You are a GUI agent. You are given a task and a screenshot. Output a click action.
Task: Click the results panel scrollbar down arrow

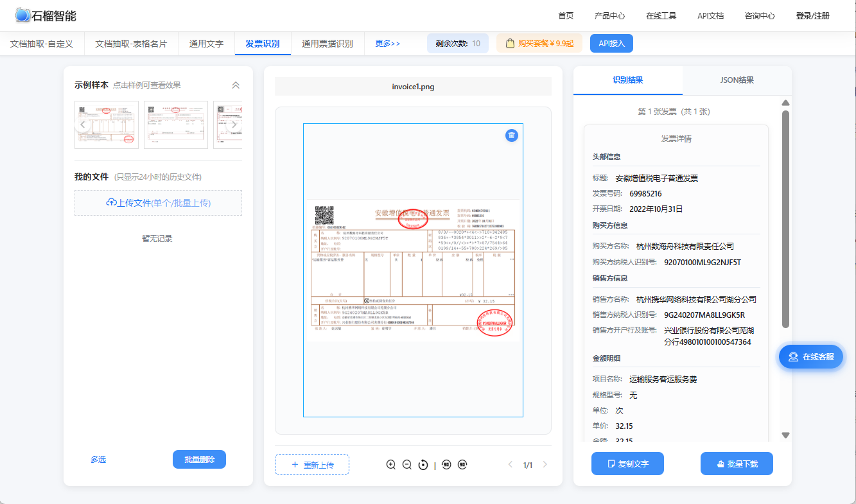click(785, 435)
